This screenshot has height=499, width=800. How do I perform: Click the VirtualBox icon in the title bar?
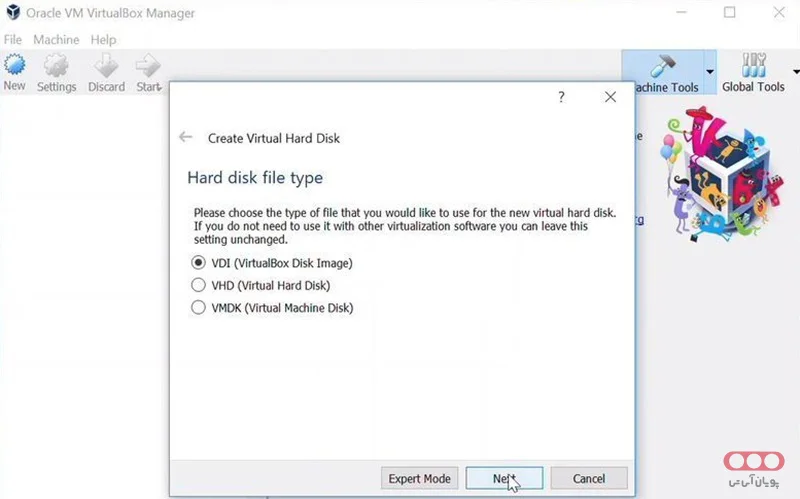(x=13, y=13)
